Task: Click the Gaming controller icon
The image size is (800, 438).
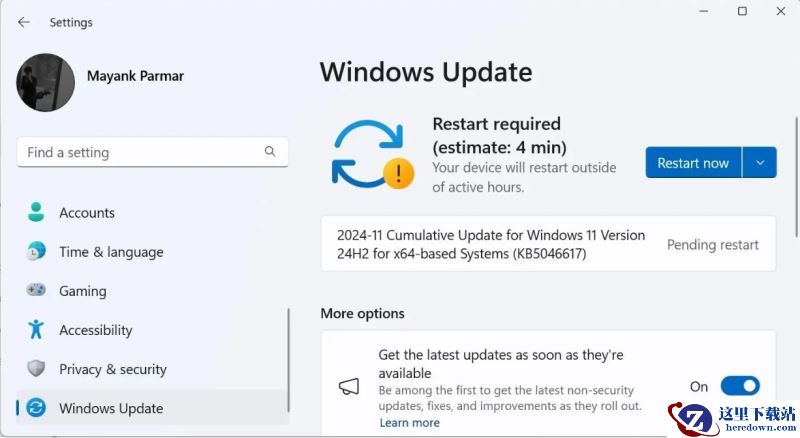Action: [36, 290]
